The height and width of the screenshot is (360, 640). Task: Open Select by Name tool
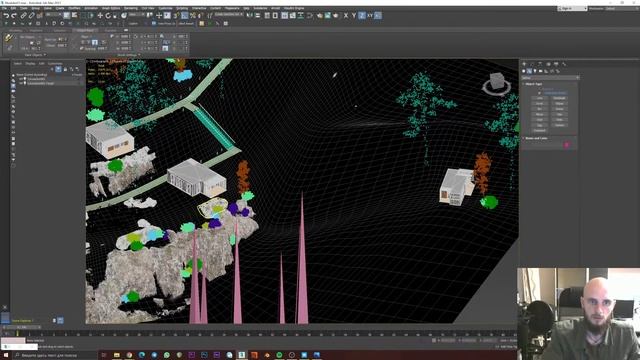(74, 16)
